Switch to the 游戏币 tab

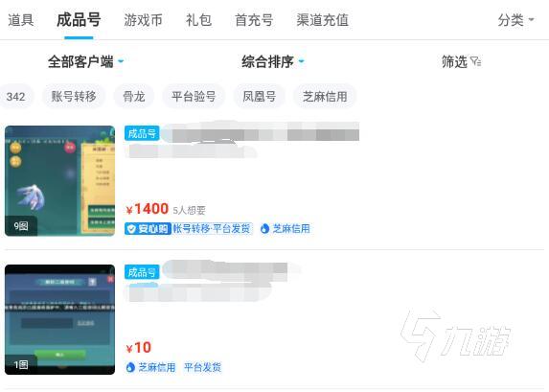click(143, 20)
